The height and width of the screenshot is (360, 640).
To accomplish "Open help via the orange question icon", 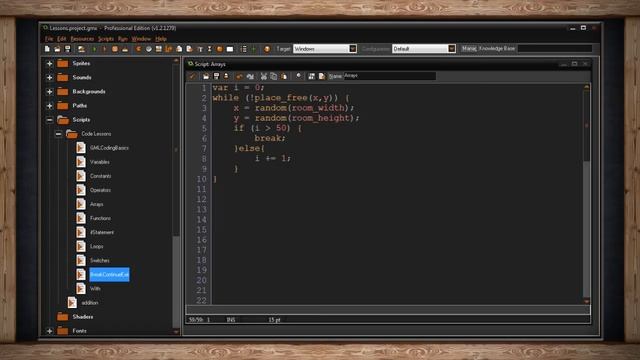I will [267, 49].
